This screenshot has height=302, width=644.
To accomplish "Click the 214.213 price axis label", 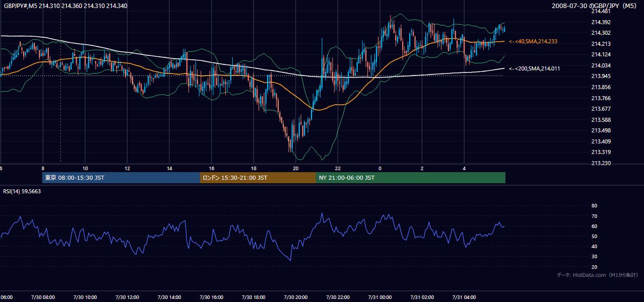I will 601,44.
